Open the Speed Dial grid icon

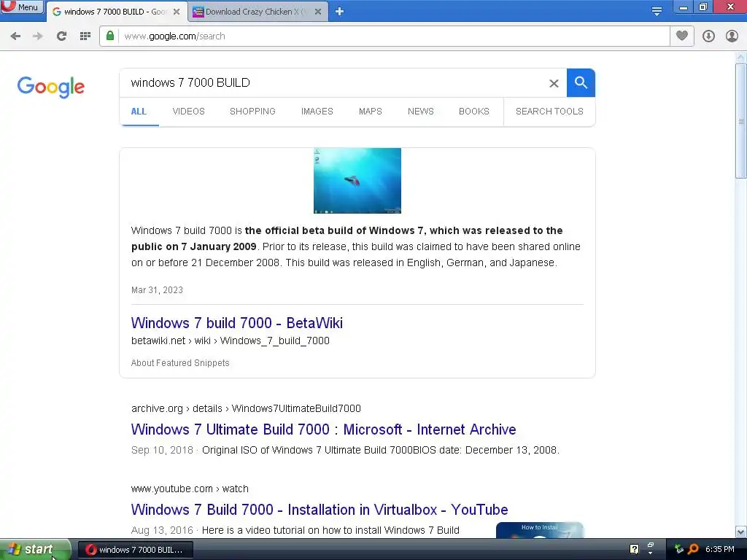[x=85, y=36]
